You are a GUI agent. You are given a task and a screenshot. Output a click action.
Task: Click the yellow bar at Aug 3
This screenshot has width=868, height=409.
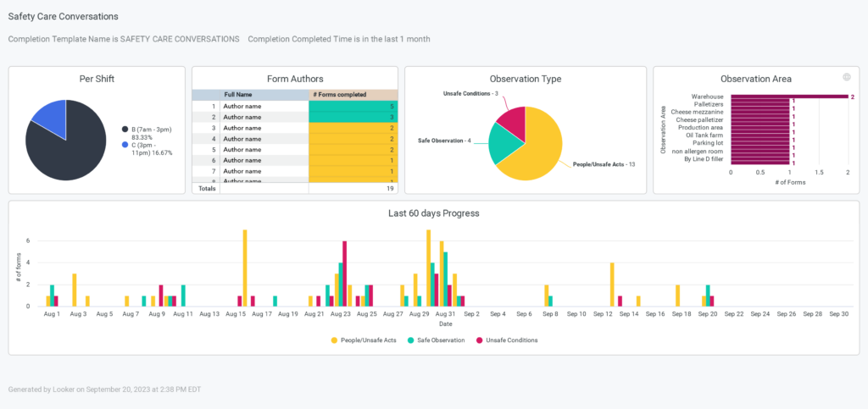coord(75,290)
